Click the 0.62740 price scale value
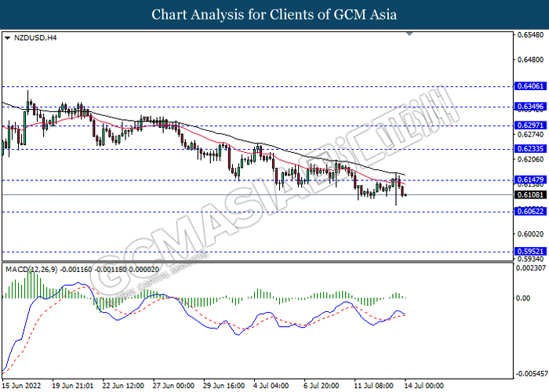The image size is (549, 392). click(530, 135)
